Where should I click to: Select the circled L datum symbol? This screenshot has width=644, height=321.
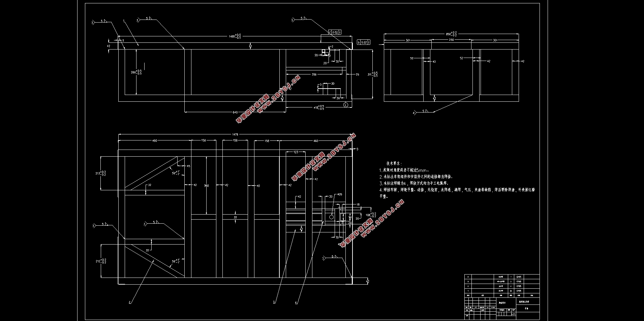click(345, 105)
